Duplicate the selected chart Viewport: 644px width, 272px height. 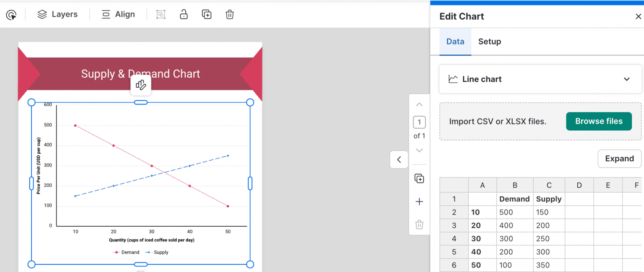pyautogui.click(x=206, y=14)
